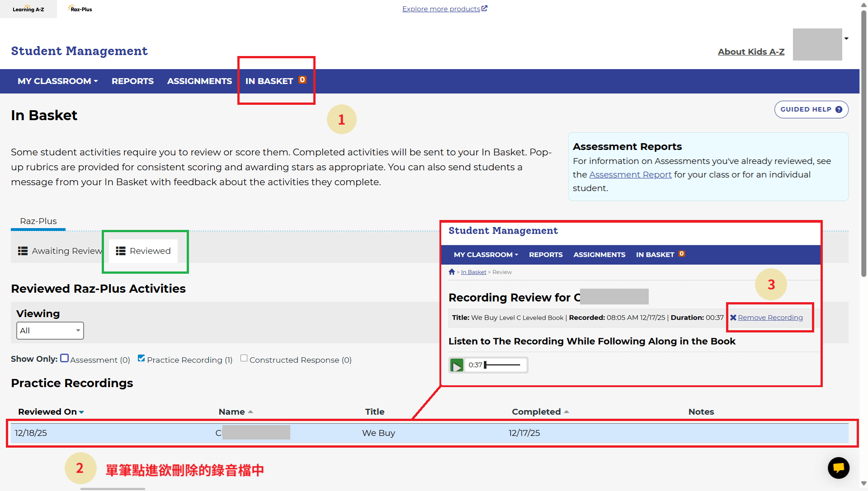This screenshot has width=868, height=491.
Task: Click the In Basket count badge
Action: 302,80
